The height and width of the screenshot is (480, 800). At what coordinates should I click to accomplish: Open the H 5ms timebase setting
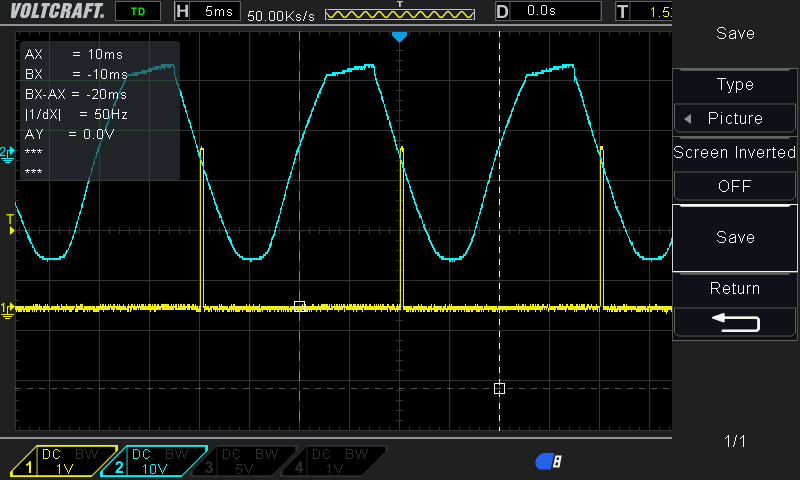click(206, 12)
